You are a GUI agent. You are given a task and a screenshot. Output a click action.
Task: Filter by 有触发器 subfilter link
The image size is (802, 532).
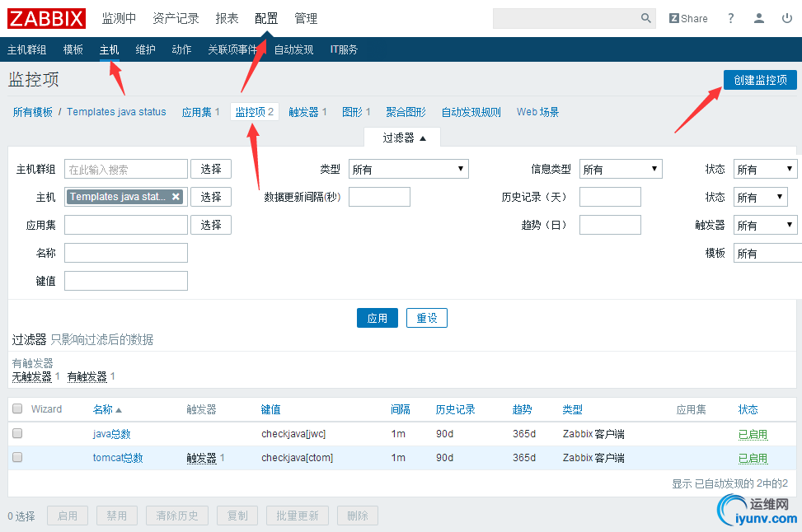pyautogui.click(x=87, y=376)
